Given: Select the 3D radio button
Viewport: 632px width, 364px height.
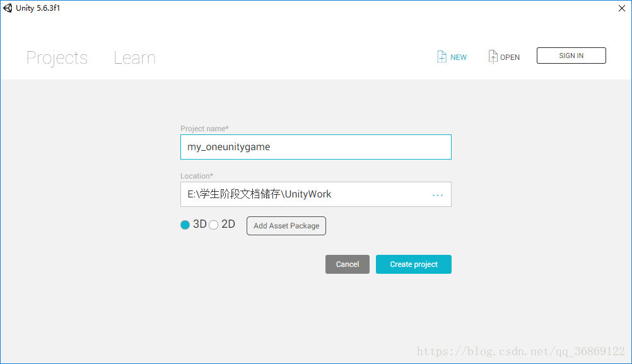Looking at the screenshot, I should 185,225.
